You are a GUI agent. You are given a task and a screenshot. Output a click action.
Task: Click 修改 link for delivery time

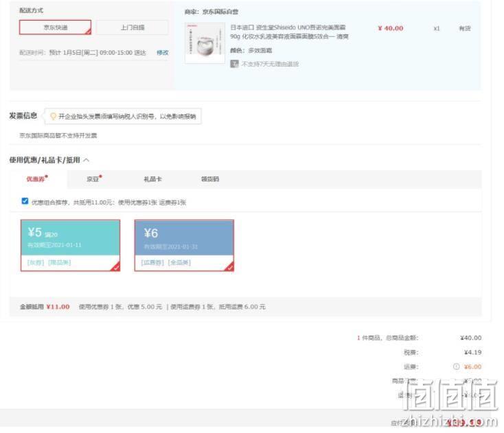pos(162,52)
